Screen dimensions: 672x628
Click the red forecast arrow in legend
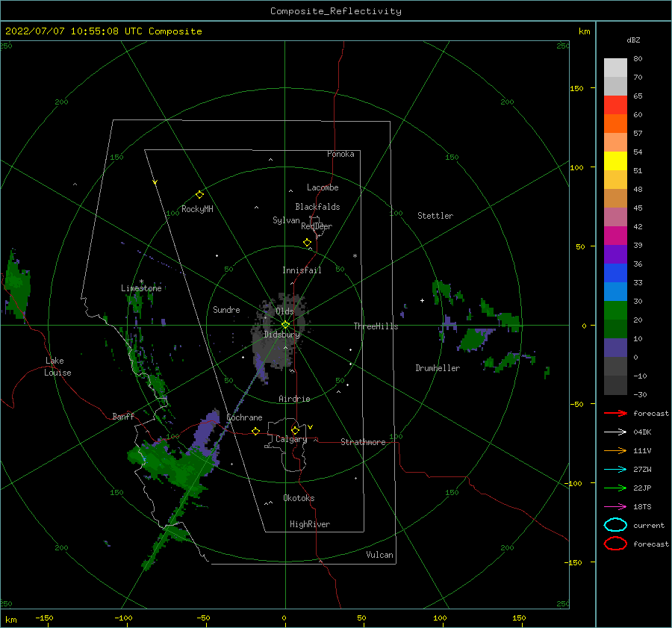[615, 413]
